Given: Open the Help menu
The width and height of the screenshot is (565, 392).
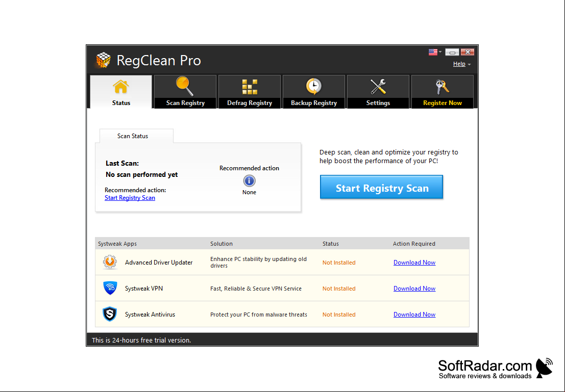Looking at the screenshot, I should pyautogui.click(x=461, y=64).
